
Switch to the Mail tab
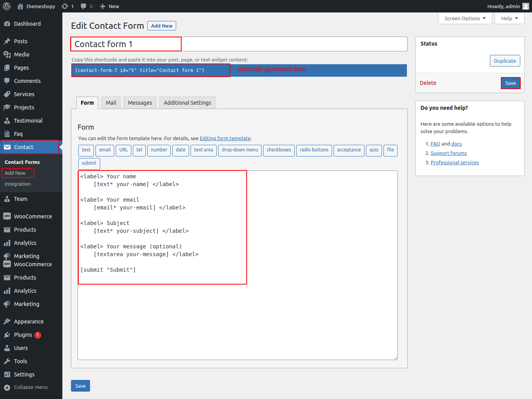[111, 103]
